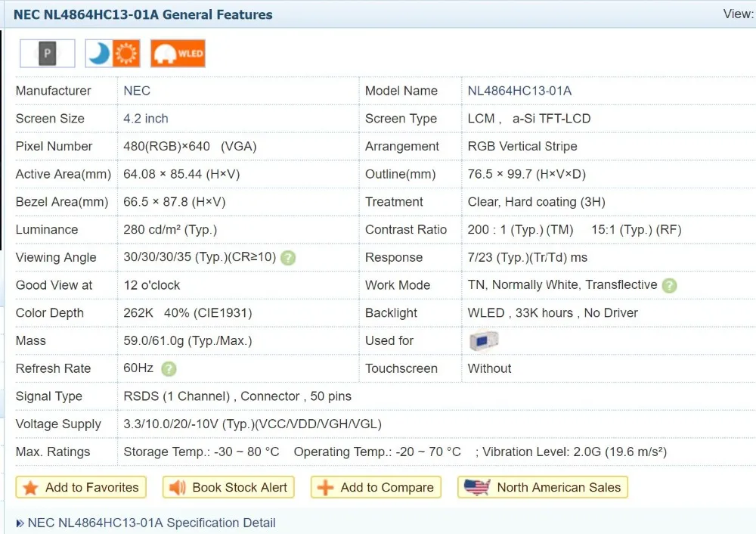Click the orange WLED backlight icon
The width and height of the screenshot is (756, 534).
coord(178,54)
